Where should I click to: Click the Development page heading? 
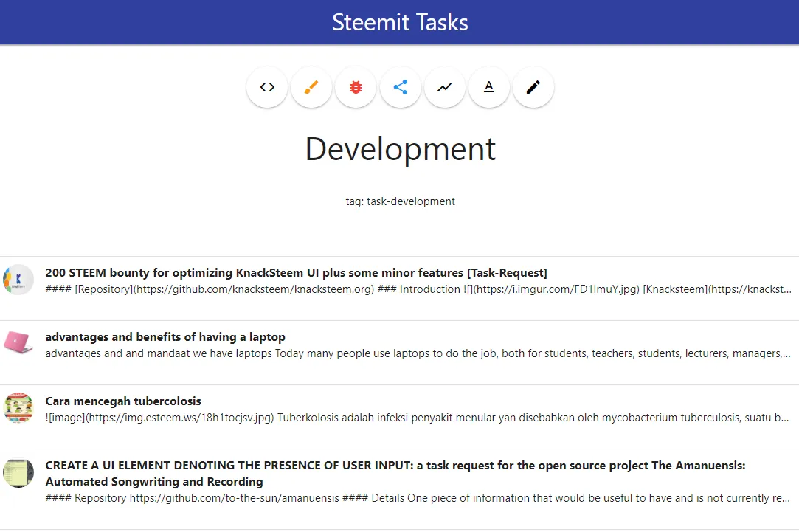400,149
